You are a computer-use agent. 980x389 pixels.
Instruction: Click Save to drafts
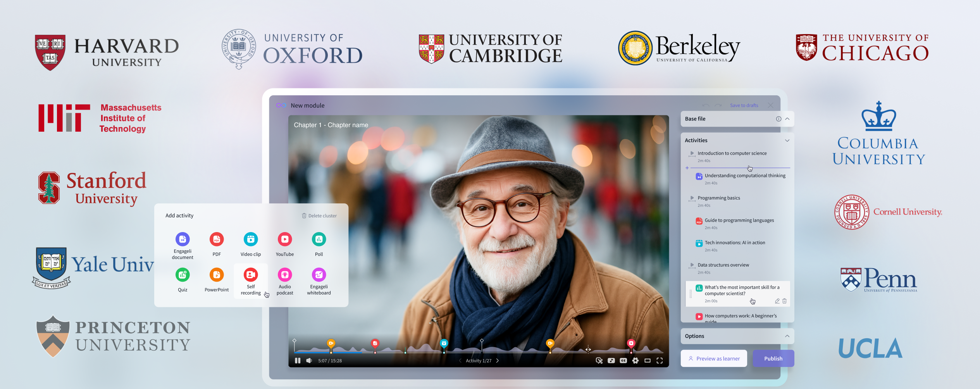tap(744, 105)
